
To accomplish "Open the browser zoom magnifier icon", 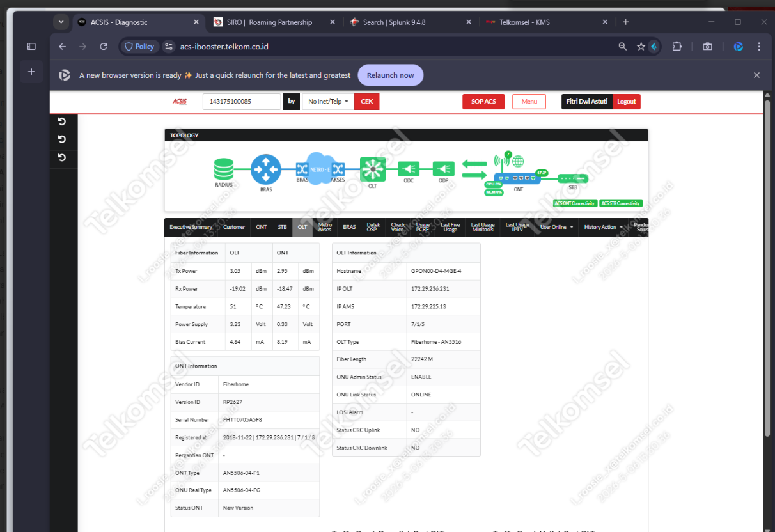I will point(623,47).
